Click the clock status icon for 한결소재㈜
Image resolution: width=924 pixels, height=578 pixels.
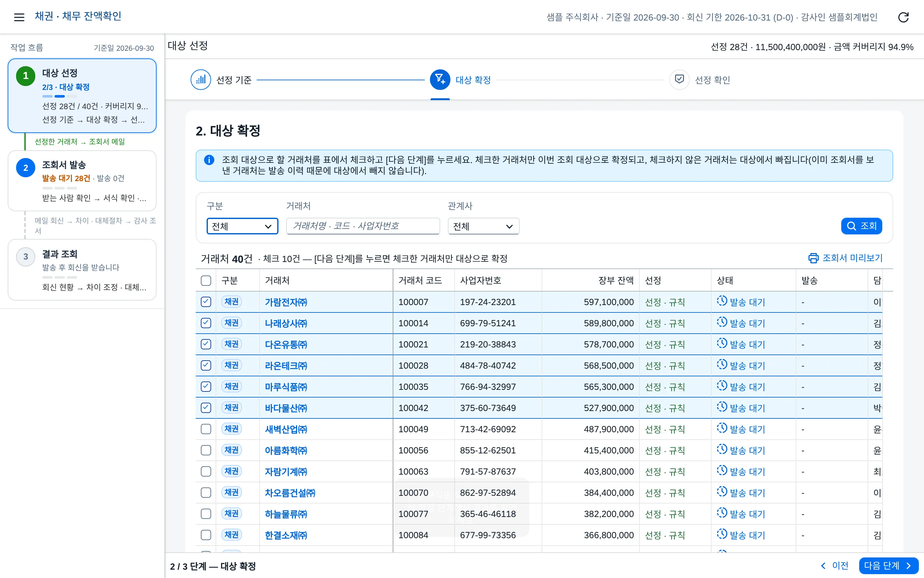pyautogui.click(x=722, y=534)
